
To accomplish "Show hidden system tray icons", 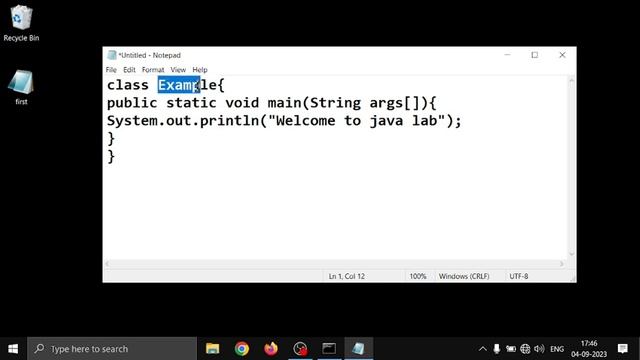I will point(482,349).
